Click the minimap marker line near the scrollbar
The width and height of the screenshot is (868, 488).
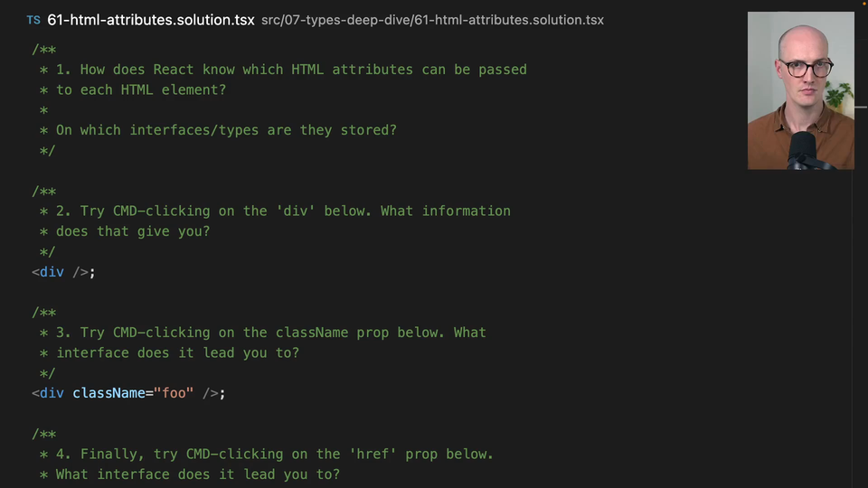pos(861,107)
